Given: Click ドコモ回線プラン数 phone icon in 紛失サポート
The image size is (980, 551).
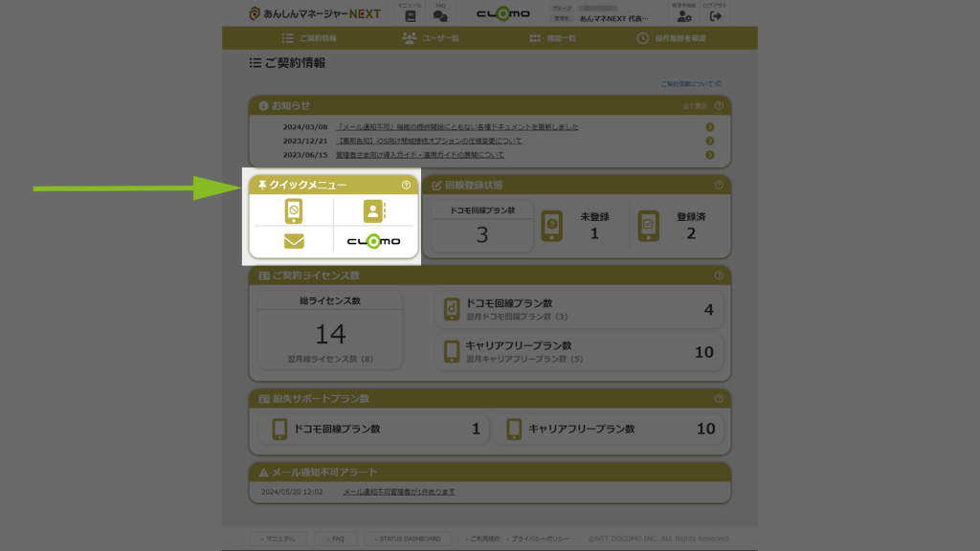Looking at the screenshot, I should (x=279, y=430).
